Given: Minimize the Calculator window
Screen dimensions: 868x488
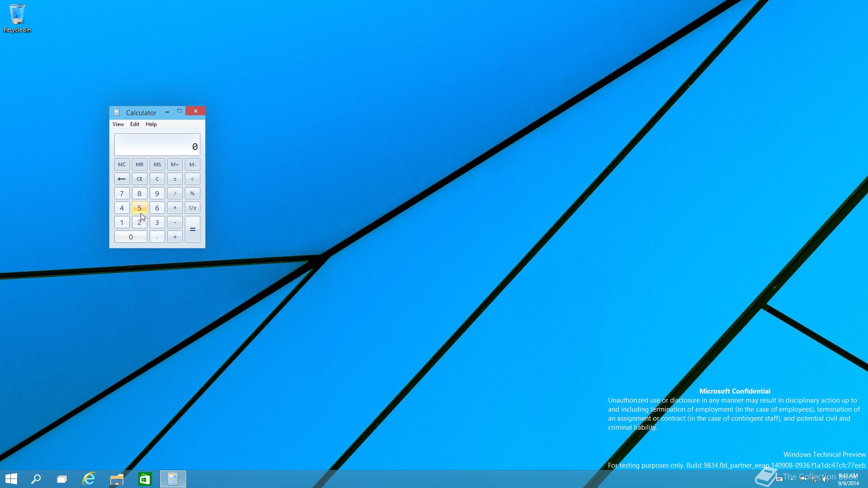Looking at the screenshot, I should (167, 111).
